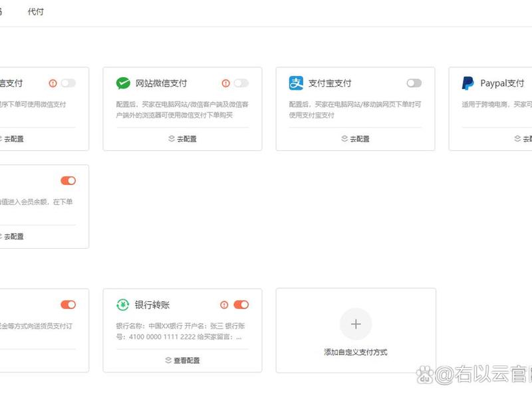Click config icon beside 银行转账 查看配置
The height and width of the screenshot is (399, 532).
[168, 360]
